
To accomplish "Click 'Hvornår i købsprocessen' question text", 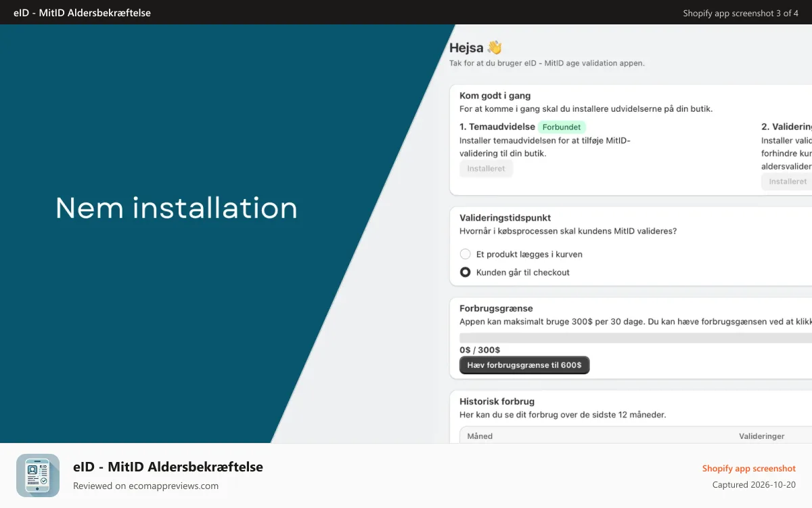I will pos(568,231).
